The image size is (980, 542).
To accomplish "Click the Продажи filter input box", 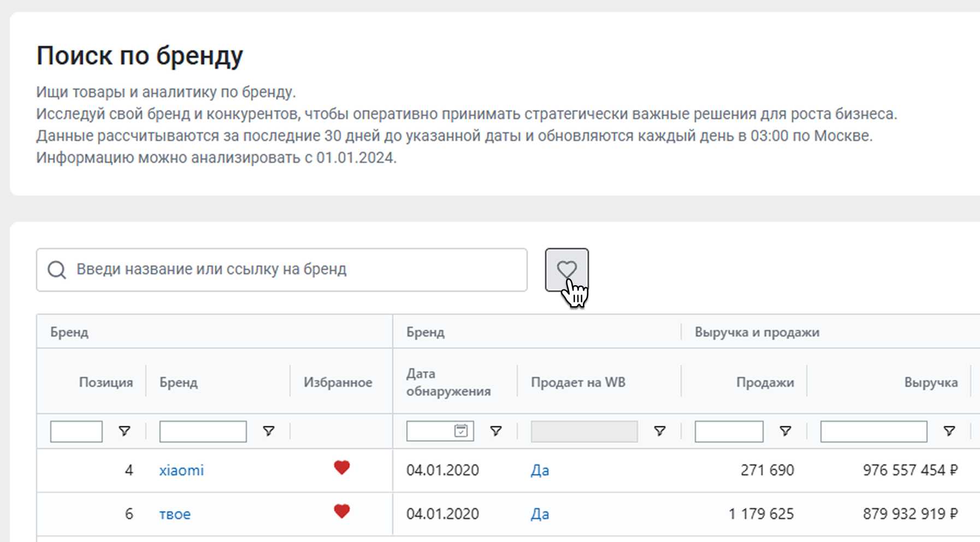I will [729, 431].
